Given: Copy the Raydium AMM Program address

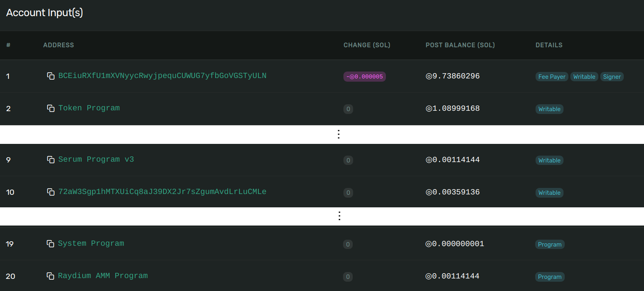Looking at the screenshot, I should pos(50,276).
